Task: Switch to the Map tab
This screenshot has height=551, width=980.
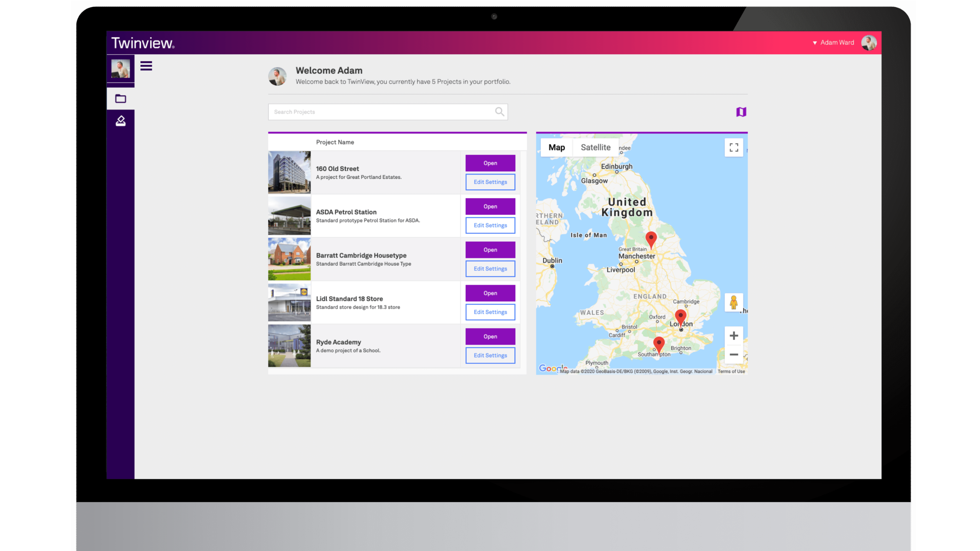Action: click(x=556, y=147)
